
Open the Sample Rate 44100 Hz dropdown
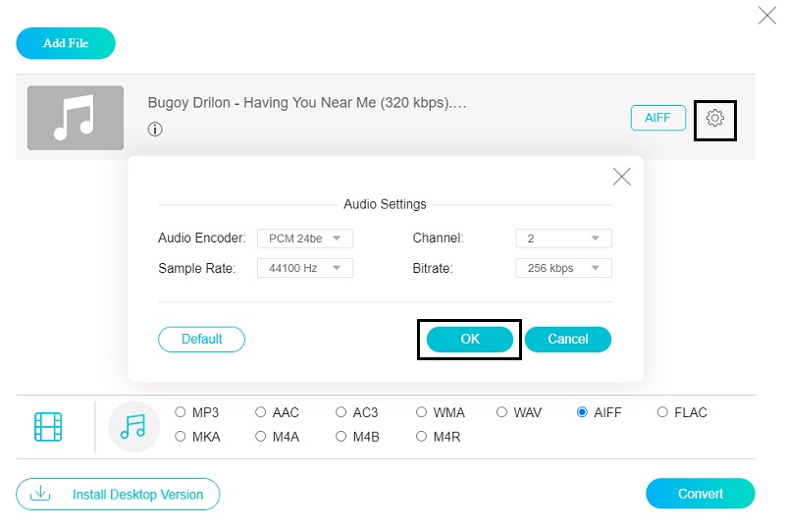point(304,268)
